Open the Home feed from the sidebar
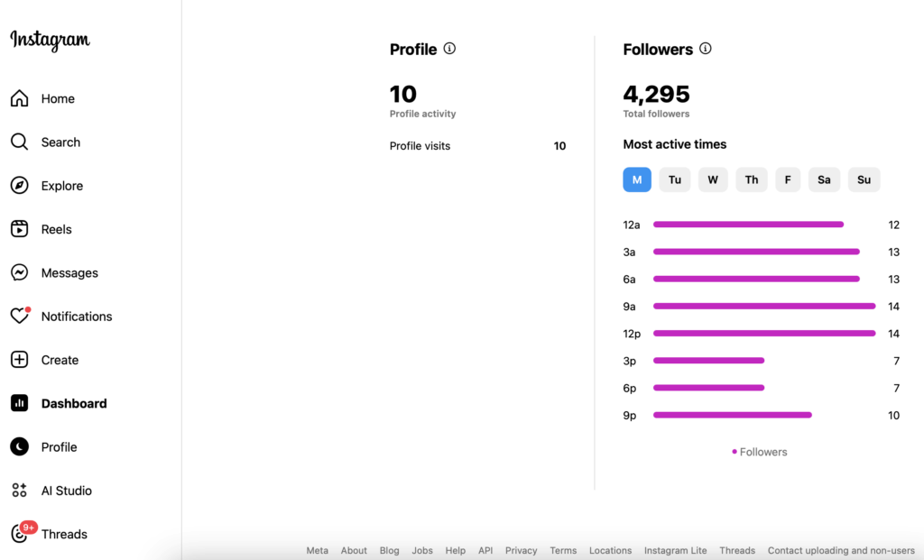 pyautogui.click(x=57, y=98)
